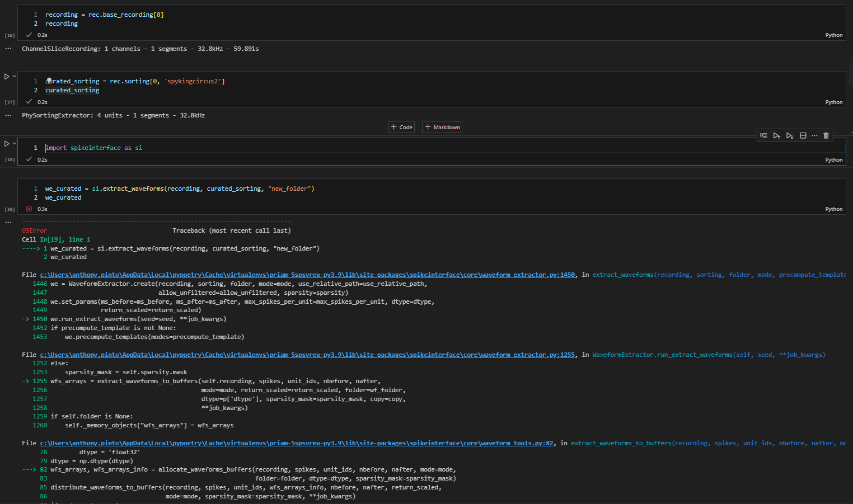
Task: Collapse the PhySortingExtractor output via its ellipsis
Action: tap(8, 115)
